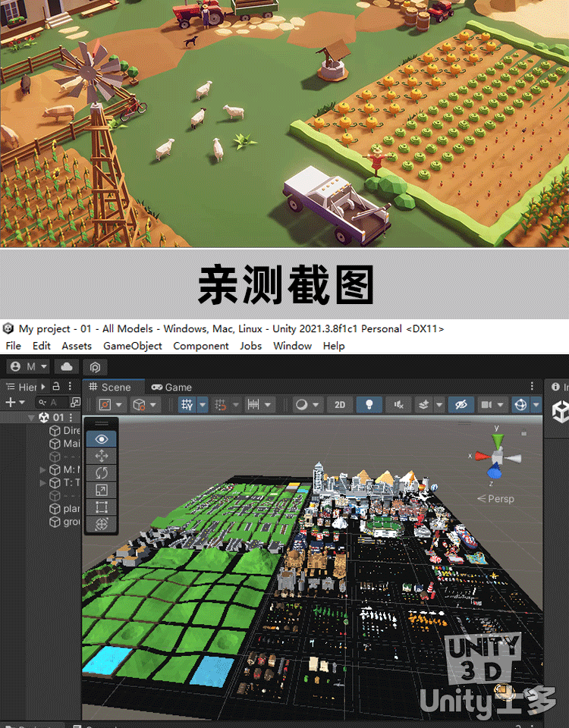The image size is (569, 728).
Task: Open the Component menu
Action: [x=200, y=346]
